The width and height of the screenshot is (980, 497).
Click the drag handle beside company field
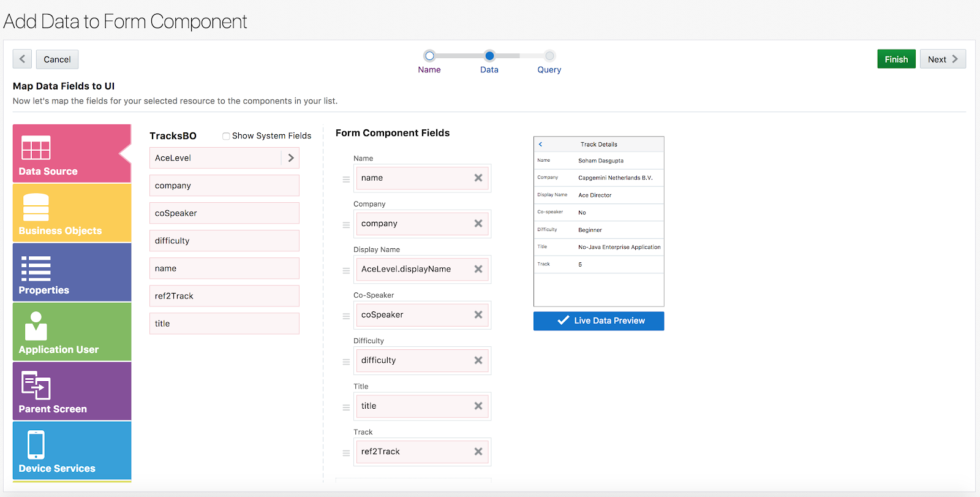click(346, 225)
